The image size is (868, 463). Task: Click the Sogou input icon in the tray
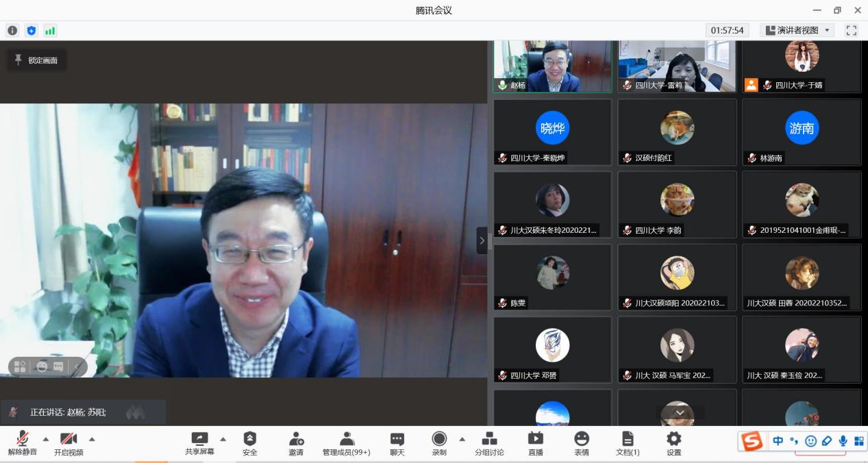(x=752, y=441)
